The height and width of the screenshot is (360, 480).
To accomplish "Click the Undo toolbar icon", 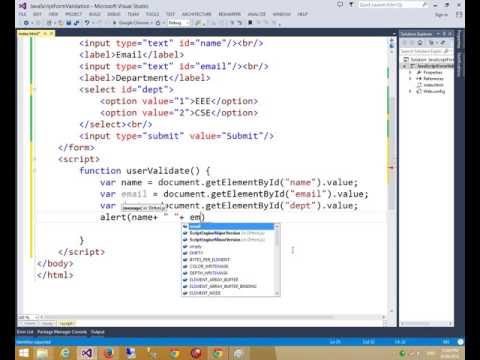I will coord(87,23).
